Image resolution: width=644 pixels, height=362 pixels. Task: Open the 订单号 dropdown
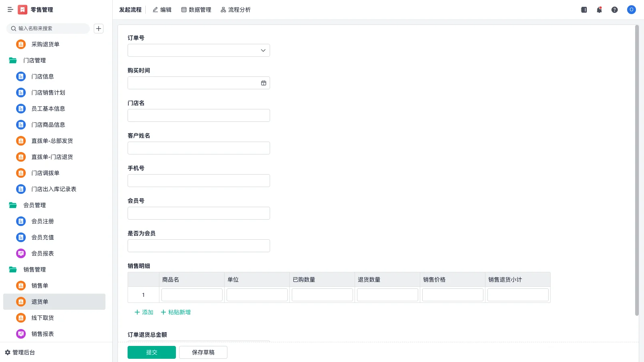[263, 50]
